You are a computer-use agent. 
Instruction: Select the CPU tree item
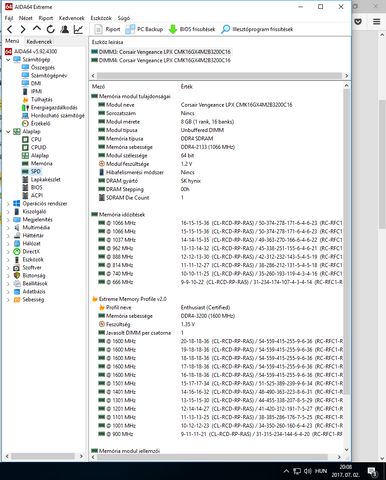point(32,139)
